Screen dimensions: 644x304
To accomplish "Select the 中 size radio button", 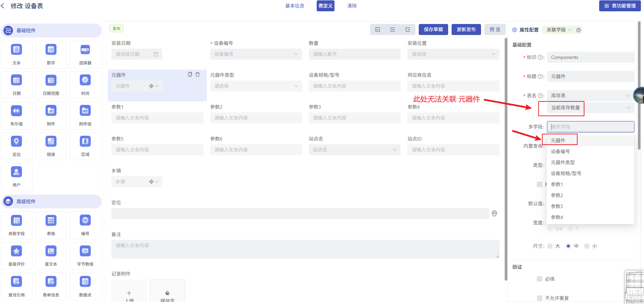I will coord(568,246).
